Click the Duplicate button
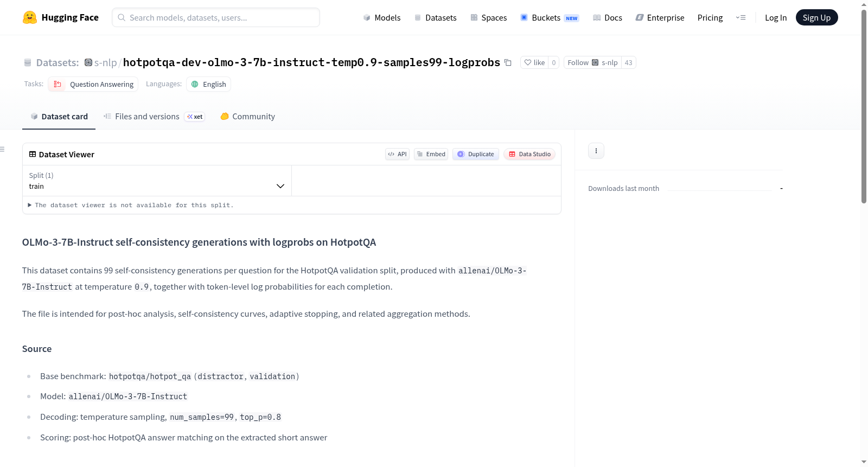The width and height of the screenshot is (868, 467). point(476,154)
